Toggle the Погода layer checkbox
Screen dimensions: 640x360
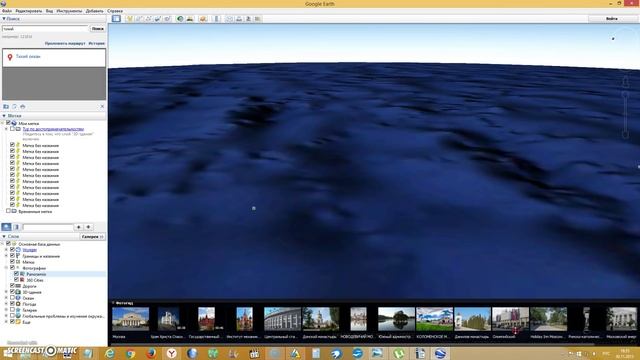point(12,304)
